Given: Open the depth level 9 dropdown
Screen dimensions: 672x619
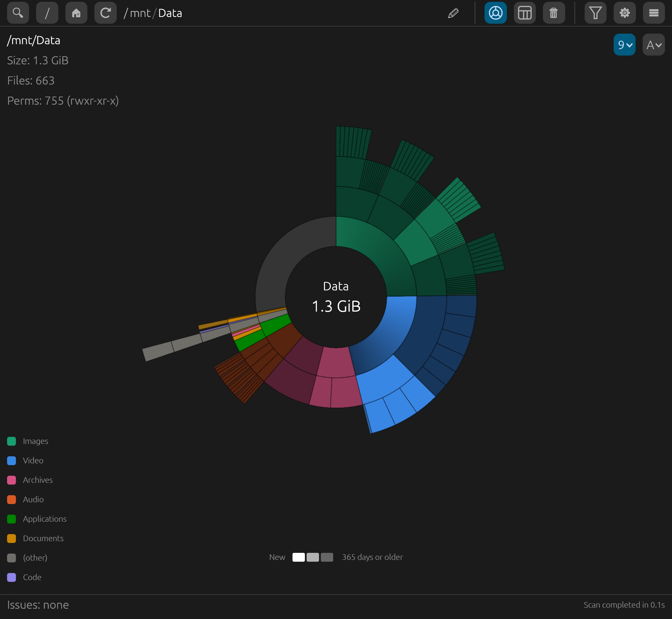Looking at the screenshot, I should tap(625, 45).
